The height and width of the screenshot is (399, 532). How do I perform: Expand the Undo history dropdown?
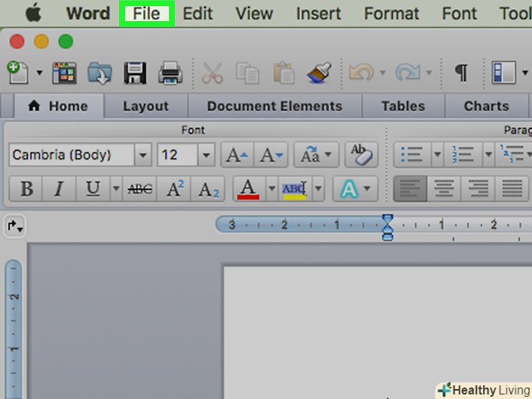click(x=383, y=72)
